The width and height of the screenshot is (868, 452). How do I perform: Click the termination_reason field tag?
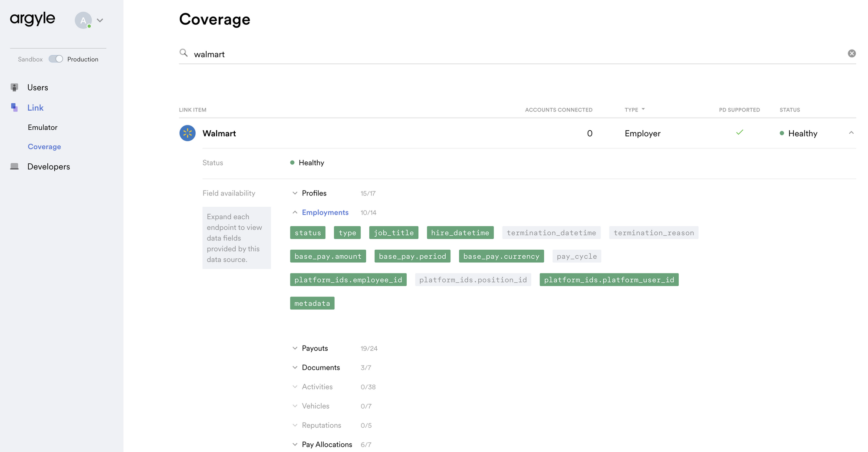[654, 233]
